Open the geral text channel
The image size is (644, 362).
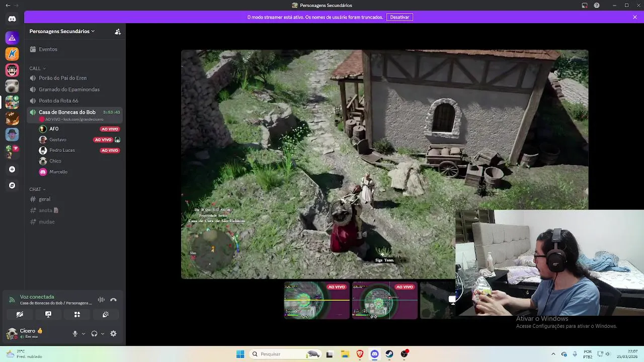(75, 199)
